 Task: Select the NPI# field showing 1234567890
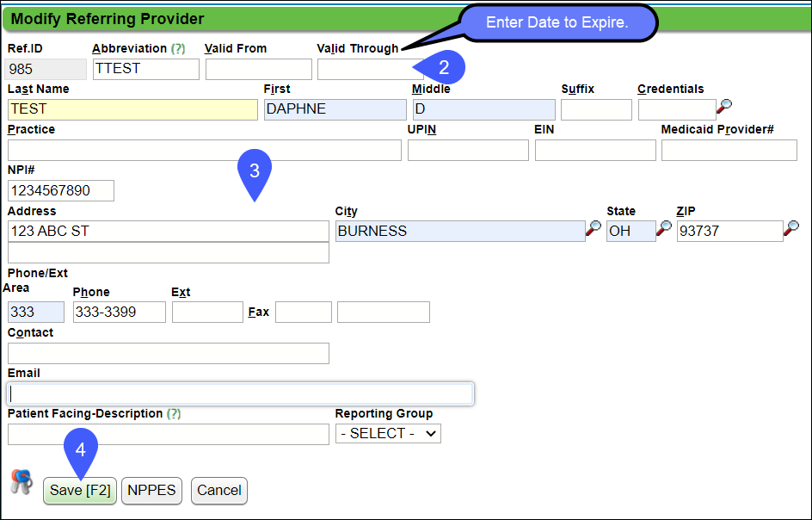click(x=60, y=190)
